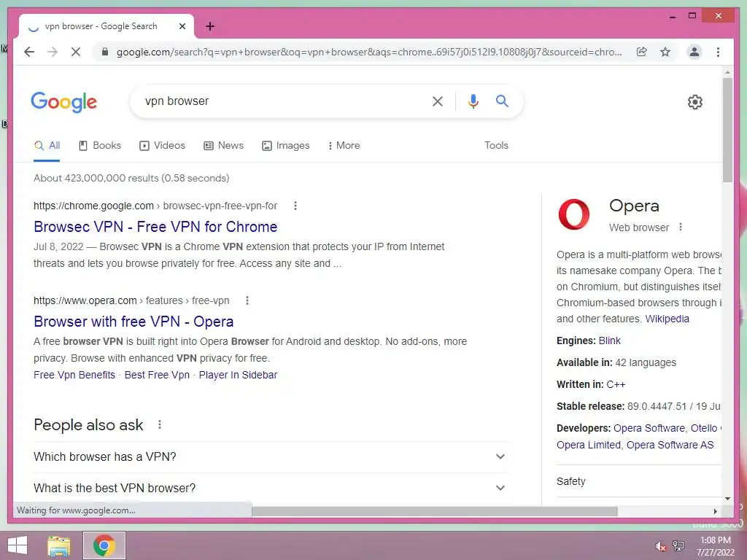The width and height of the screenshot is (747, 560).
Task: Click the vertical scrollbar thumb
Action: 727,130
